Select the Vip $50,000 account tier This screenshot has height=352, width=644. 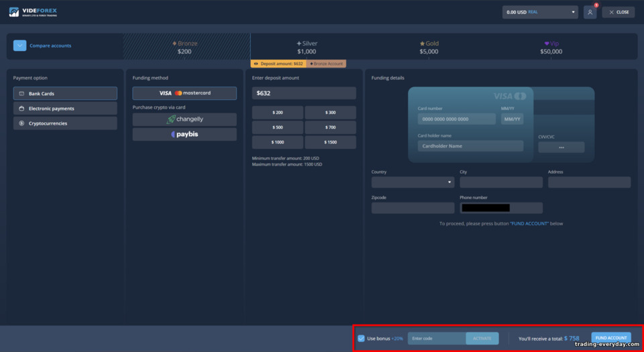(x=551, y=47)
